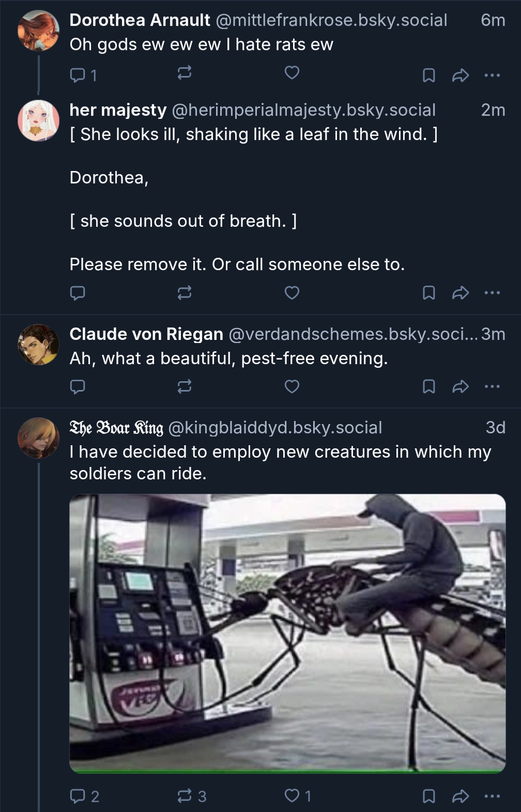The width and height of the screenshot is (521, 812).
Task: Bookmark Dorothea Arnault's post
Action: click(428, 76)
